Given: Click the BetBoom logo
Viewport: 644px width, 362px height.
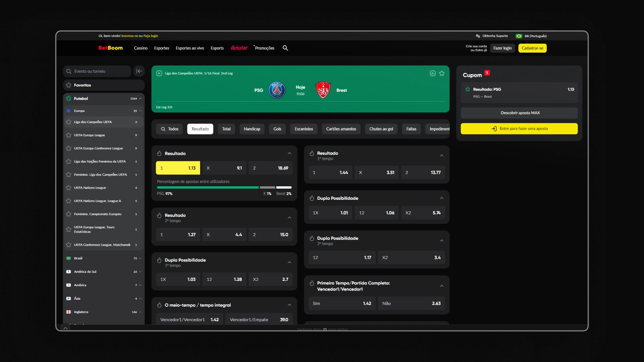Looking at the screenshot, I should point(110,48).
